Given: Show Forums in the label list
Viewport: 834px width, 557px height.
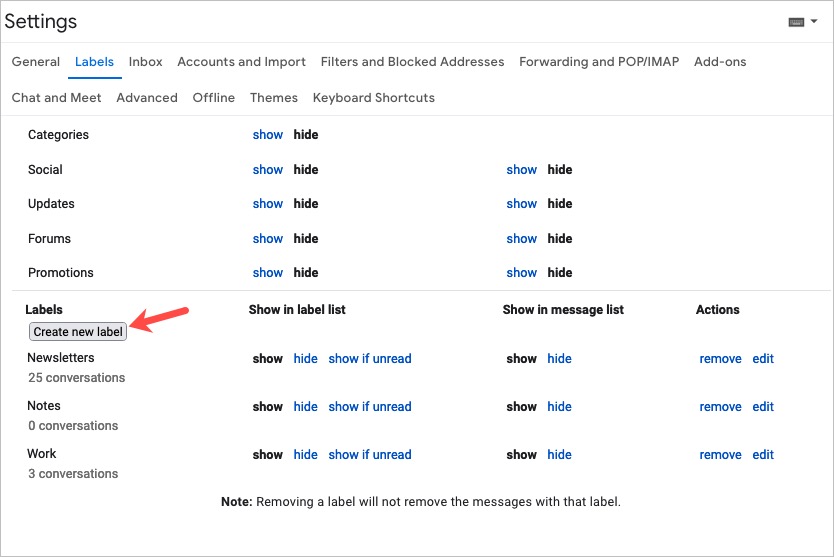Looking at the screenshot, I should [x=268, y=239].
